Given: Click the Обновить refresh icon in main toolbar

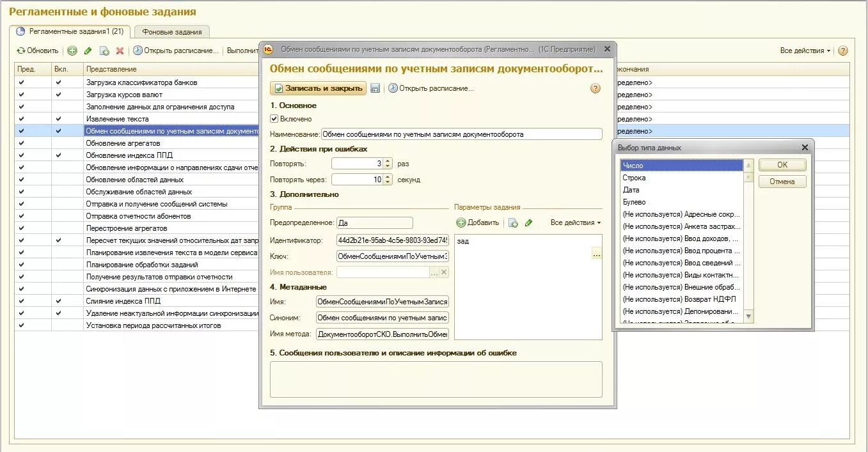Looking at the screenshot, I should click(x=21, y=51).
